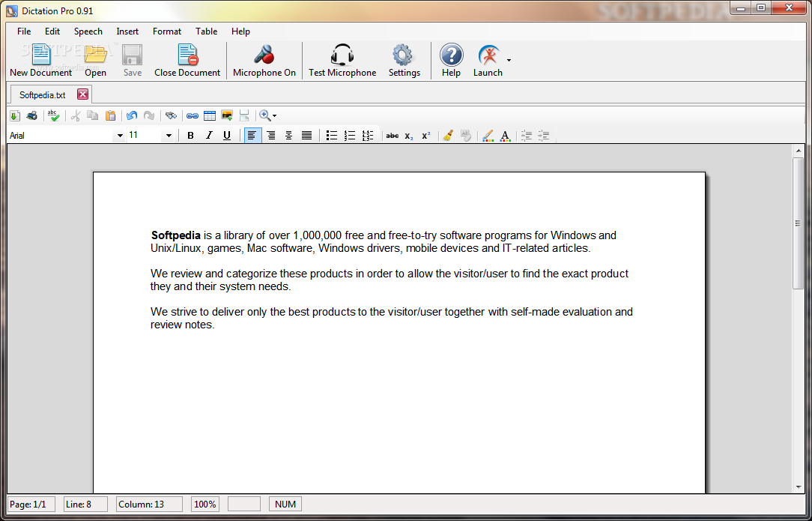This screenshot has width=812, height=521.
Task: Click the grayed-out style brush icon
Action: point(466,136)
